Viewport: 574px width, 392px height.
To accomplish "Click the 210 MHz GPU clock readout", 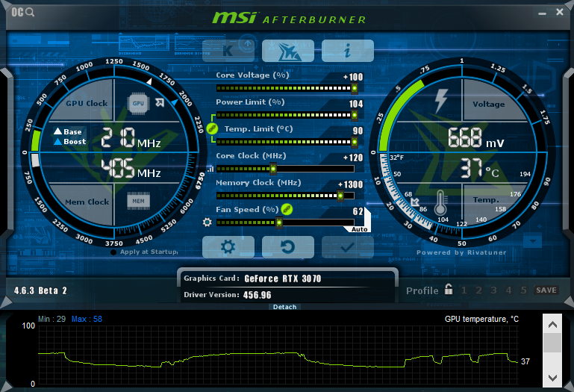I will [131, 137].
